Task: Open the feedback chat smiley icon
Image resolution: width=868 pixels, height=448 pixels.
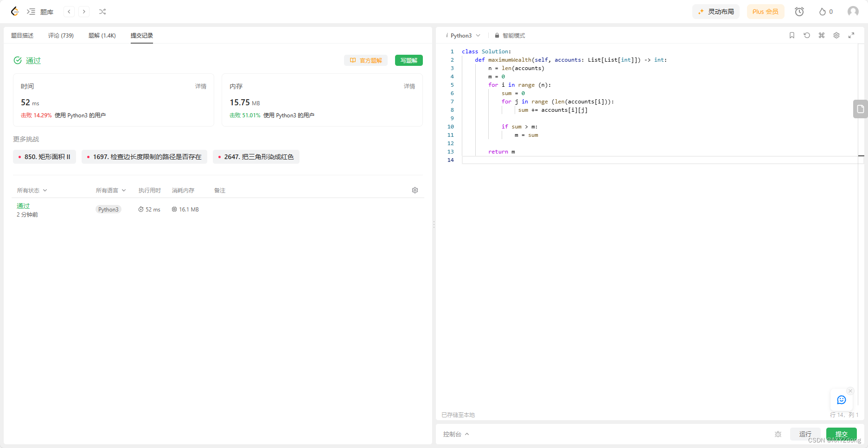Action: point(842,400)
